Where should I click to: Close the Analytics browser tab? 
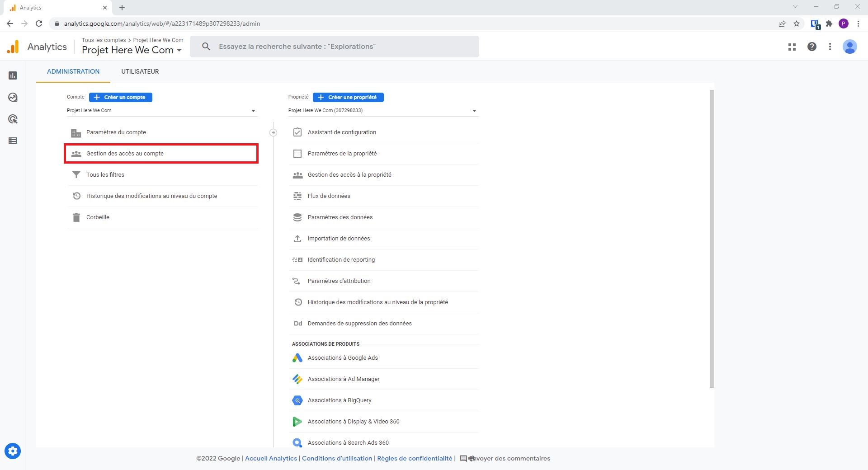[105, 8]
